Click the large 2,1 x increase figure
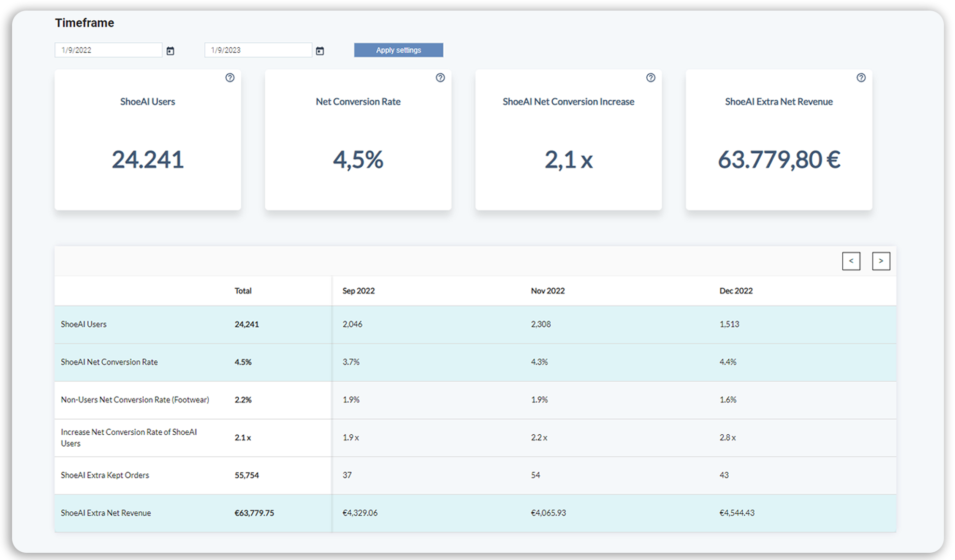955x560 pixels. 569,160
